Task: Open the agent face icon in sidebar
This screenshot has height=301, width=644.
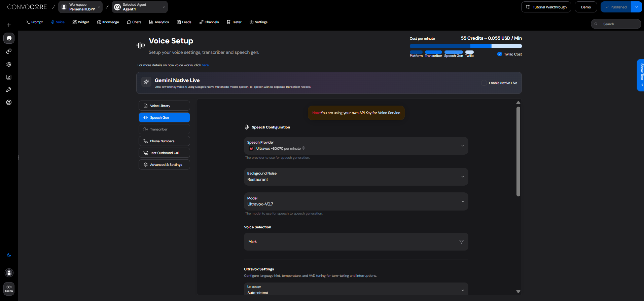Action: tap(9, 38)
